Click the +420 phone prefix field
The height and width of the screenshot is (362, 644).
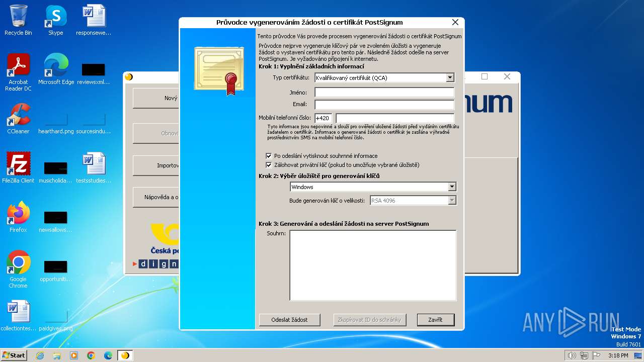click(x=323, y=118)
